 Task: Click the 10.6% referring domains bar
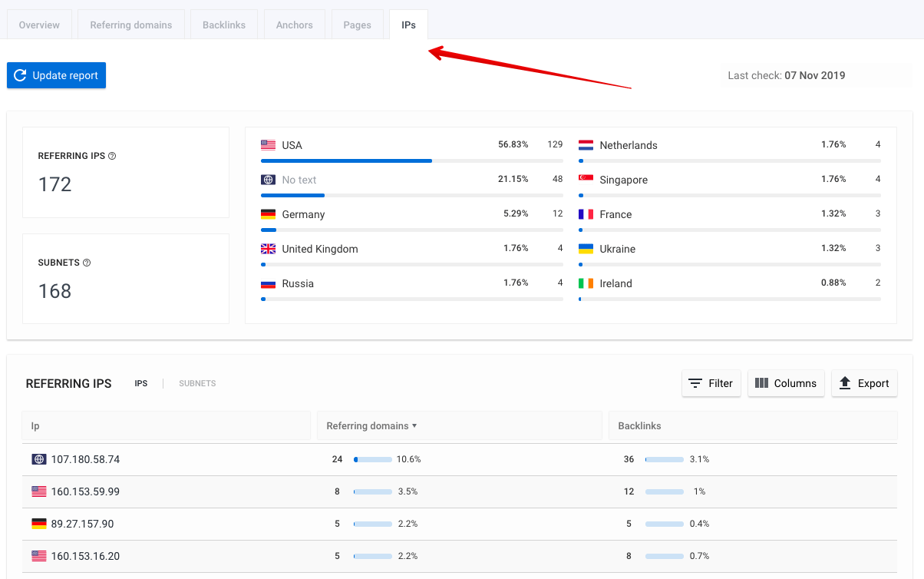click(373, 459)
